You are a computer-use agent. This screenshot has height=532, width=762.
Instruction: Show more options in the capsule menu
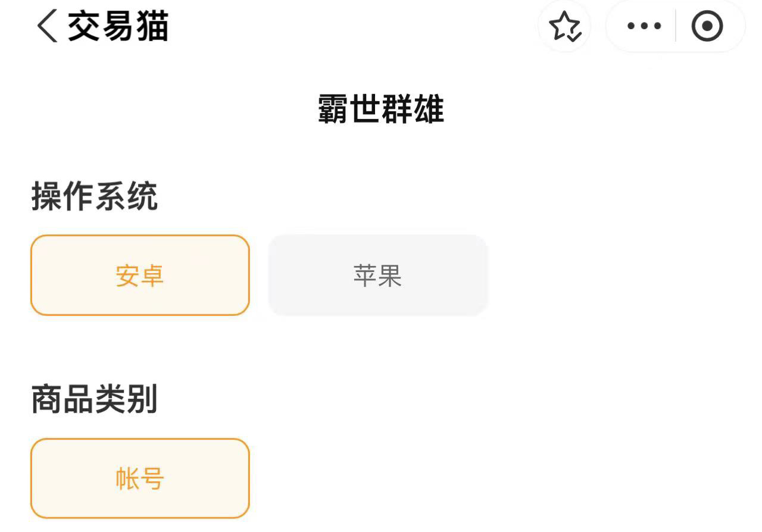pos(644,27)
